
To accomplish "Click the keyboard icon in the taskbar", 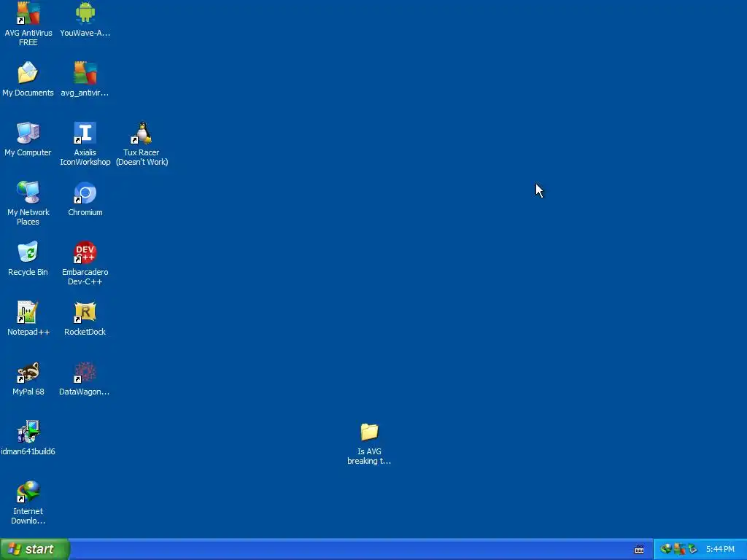I will [639, 550].
